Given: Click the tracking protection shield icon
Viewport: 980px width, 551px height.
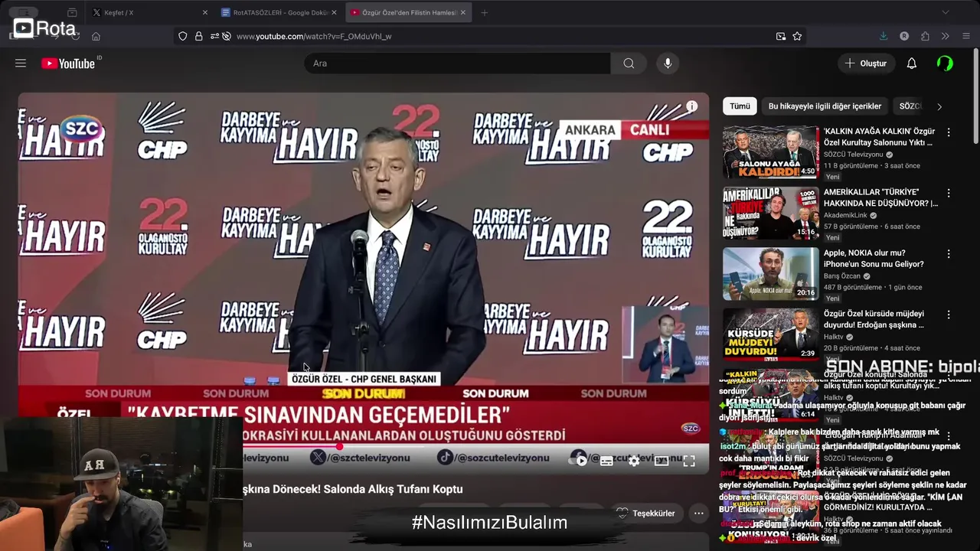Looking at the screenshot, I should tap(182, 36).
